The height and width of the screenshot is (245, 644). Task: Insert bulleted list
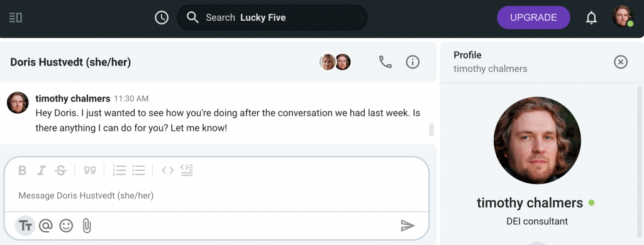coord(138,171)
